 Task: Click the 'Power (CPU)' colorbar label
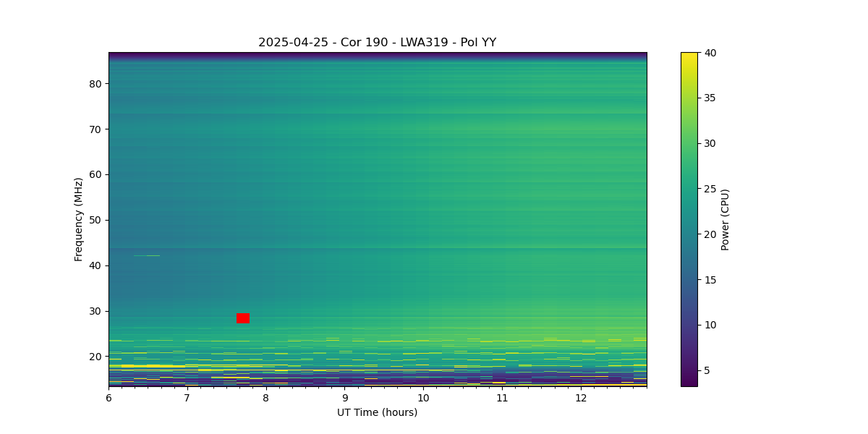(725, 219)
